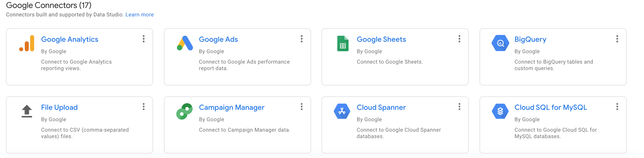The width and height of the screenshot is (644, 158).
Task: Open the Google Ads card's more options menu
Action: point(302,39)
